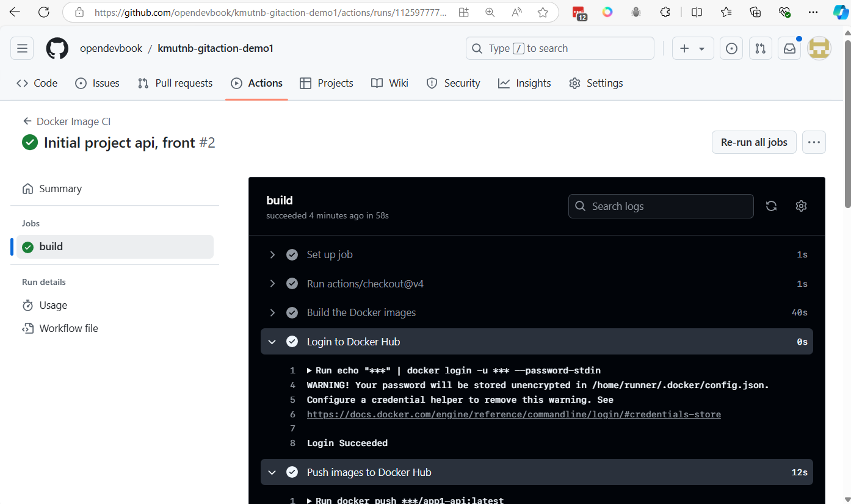Open the kmutnb-gitaction-demo1 repository link
The width and height of the screenshot is (851, 504).
[x=215, y=48]
